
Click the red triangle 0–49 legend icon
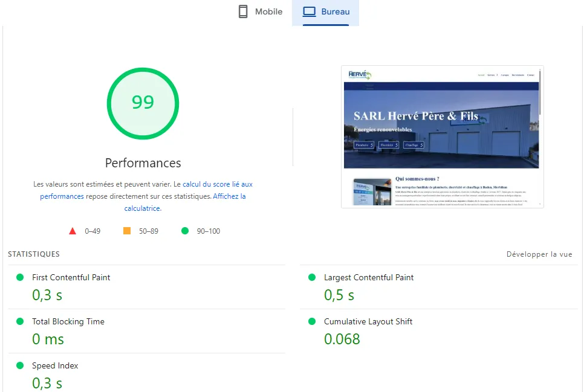pyautogui.click(x=73, y=231)
